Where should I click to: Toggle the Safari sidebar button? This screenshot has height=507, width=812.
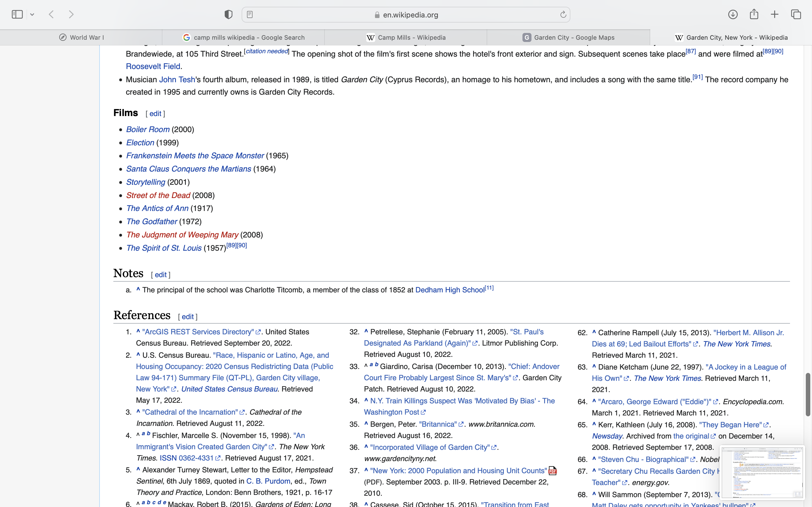[x=17, y=14]
